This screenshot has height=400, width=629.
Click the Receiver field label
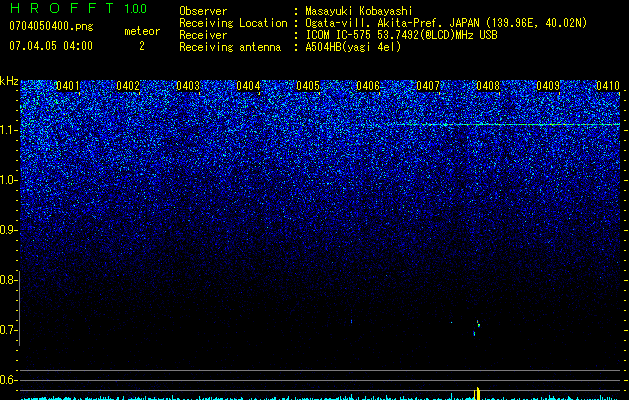tap(203, 35)
